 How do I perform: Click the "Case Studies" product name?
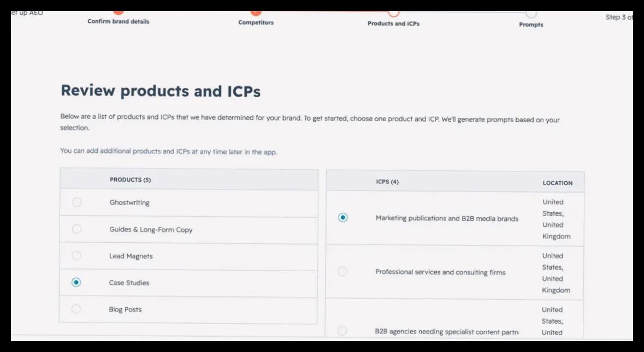point(129,283)
